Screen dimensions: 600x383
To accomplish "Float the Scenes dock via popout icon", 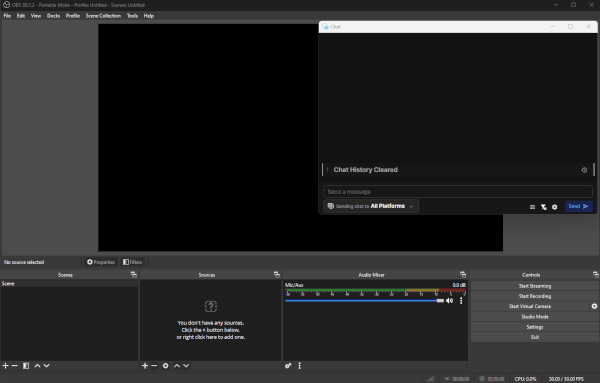I will point(134,274).
